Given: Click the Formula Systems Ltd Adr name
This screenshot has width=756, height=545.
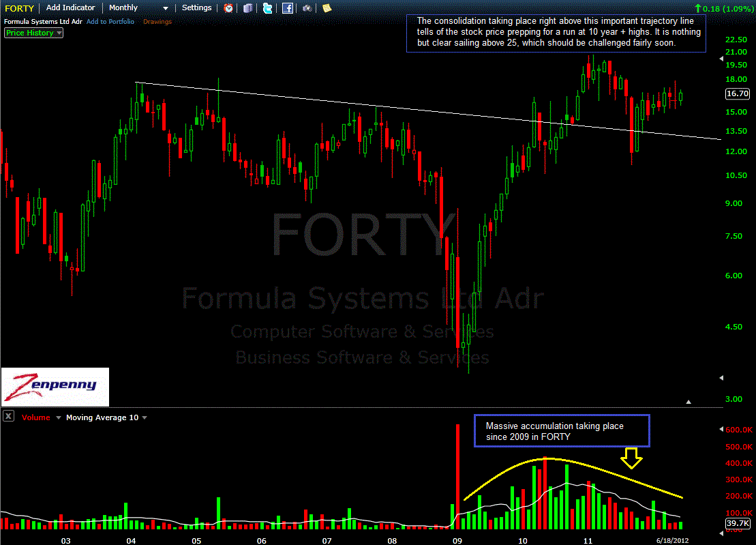Looking at the screenshot, I should click(x=43, y=22).
